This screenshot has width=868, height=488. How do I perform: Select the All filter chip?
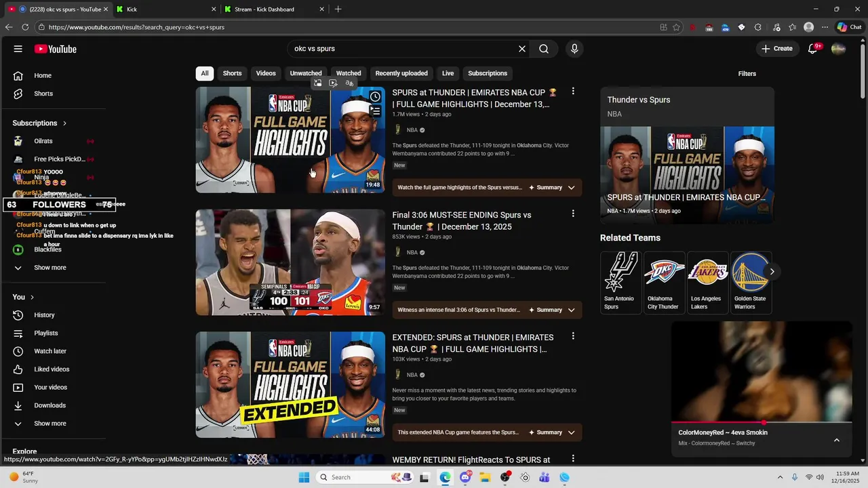click(x=205, y=73)
